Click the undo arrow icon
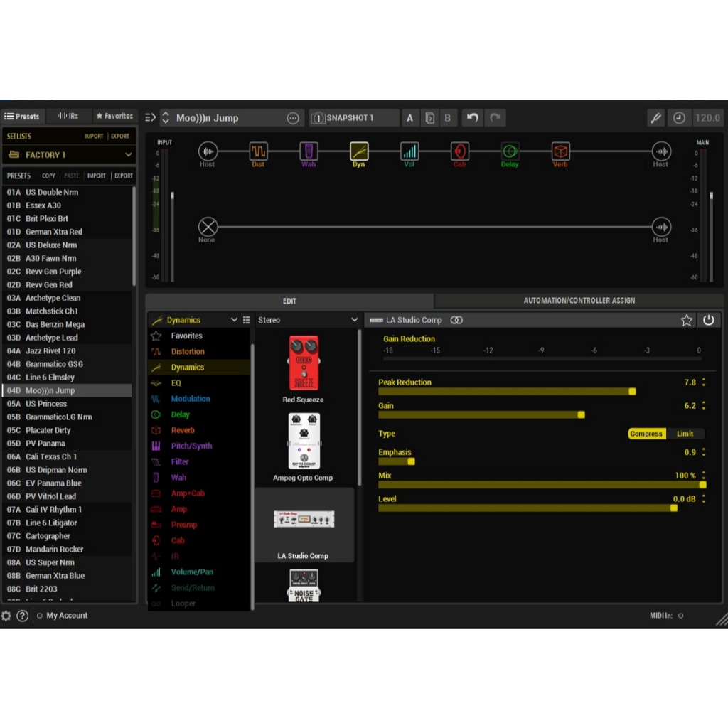728x728 pixels. coord(472,118)
